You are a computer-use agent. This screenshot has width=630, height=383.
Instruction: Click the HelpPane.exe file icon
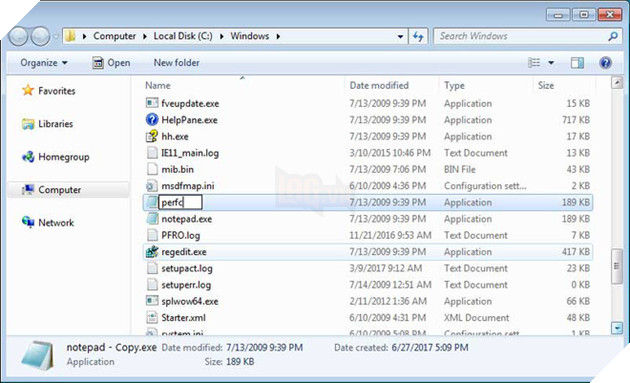152,120
